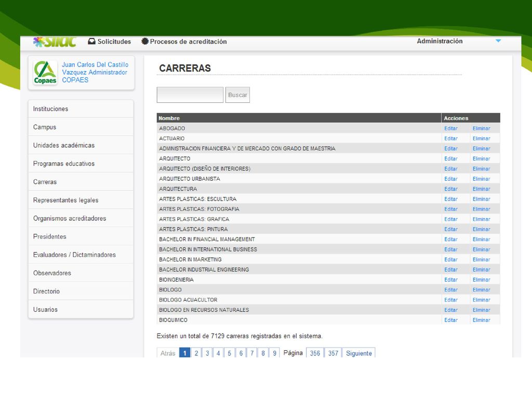This screenshot has width=532, height=399.
Task: Open Unidades académicas section
Action: click(81, 145)
